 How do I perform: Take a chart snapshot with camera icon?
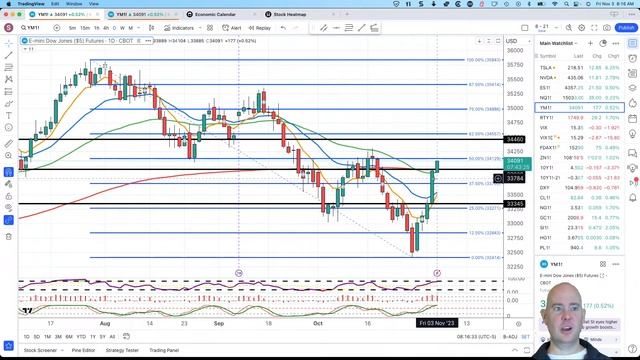click(607, 28)
